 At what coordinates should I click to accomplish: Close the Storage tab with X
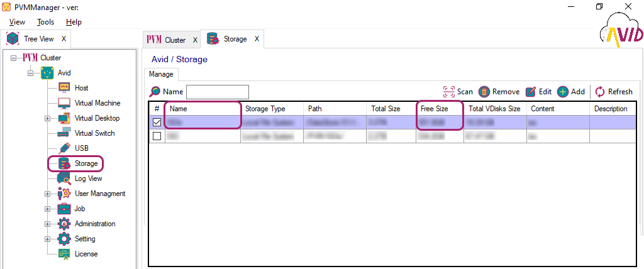(x=257, y=39)
